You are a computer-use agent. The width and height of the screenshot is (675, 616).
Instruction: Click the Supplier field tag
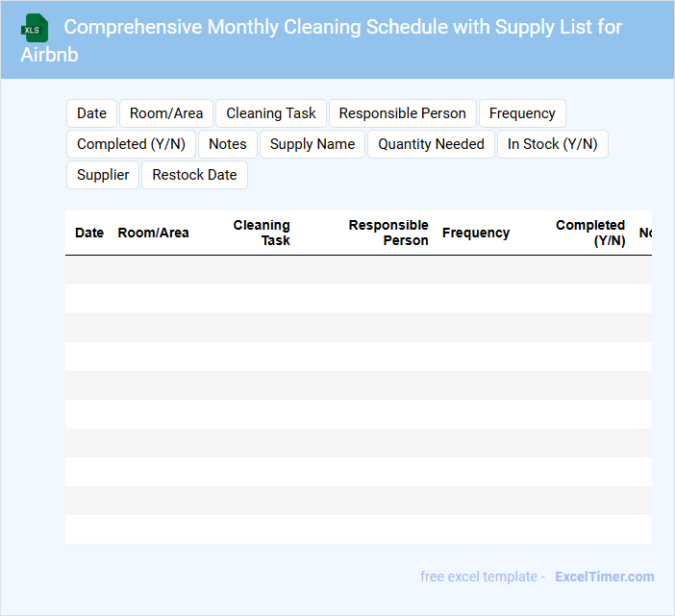[103, 175]
